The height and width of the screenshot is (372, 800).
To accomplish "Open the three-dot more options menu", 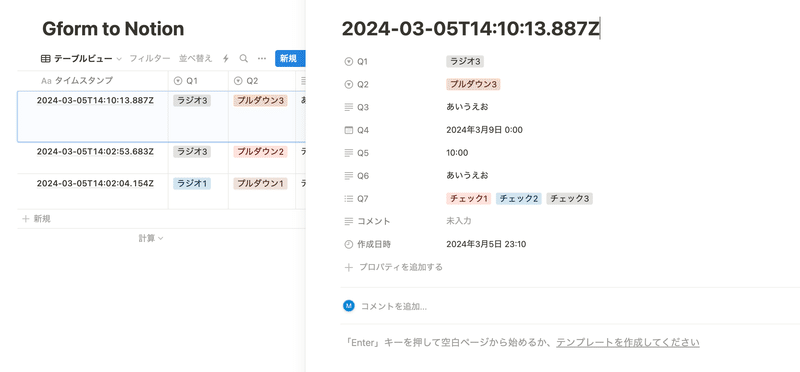I will [262, 59].
